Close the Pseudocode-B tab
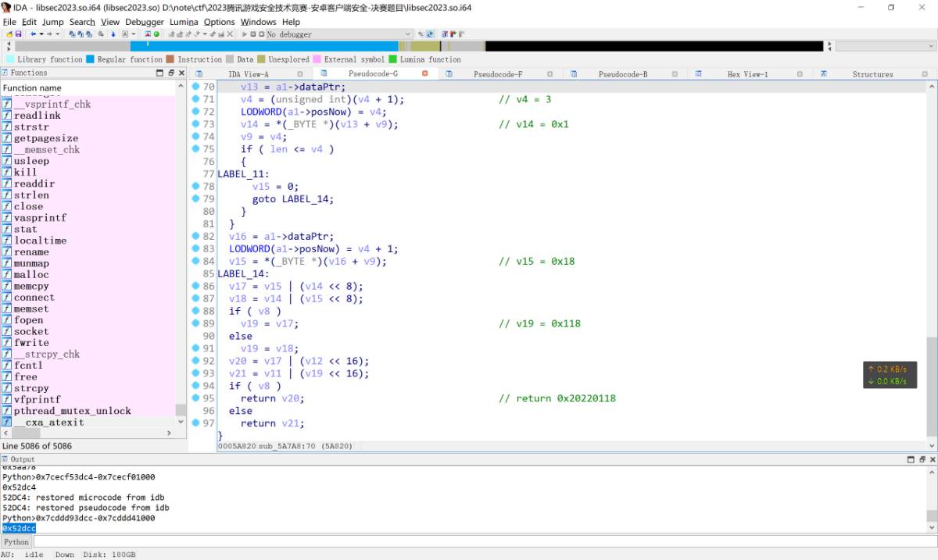The width and height of the screenshot is (938, 560). click(x=675, y=74)
